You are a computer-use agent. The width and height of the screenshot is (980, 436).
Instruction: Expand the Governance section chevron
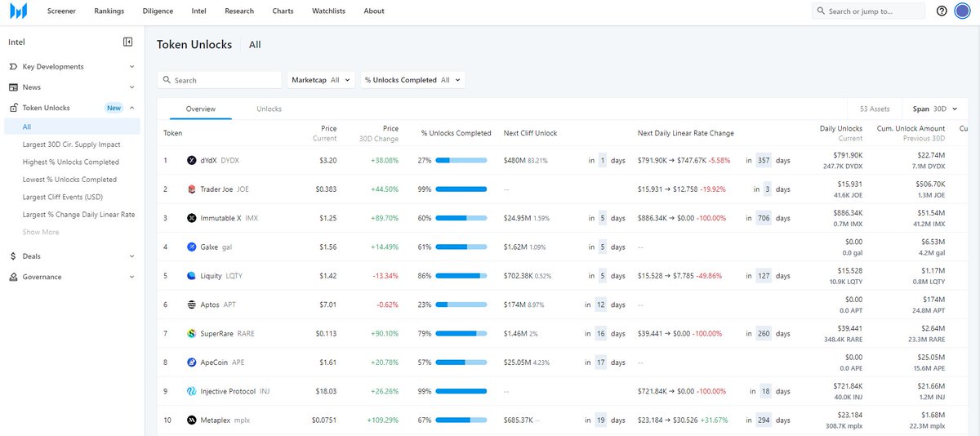click(132, 277)
